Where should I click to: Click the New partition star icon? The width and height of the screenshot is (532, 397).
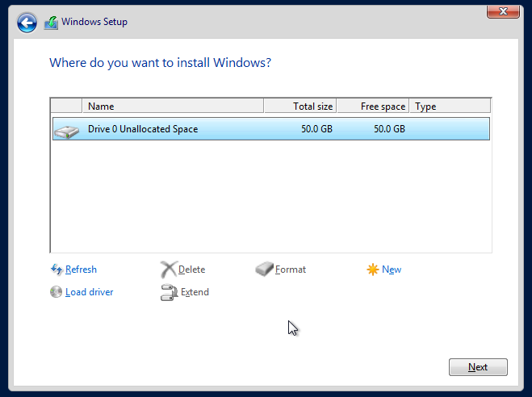click(x=372, y=270)
